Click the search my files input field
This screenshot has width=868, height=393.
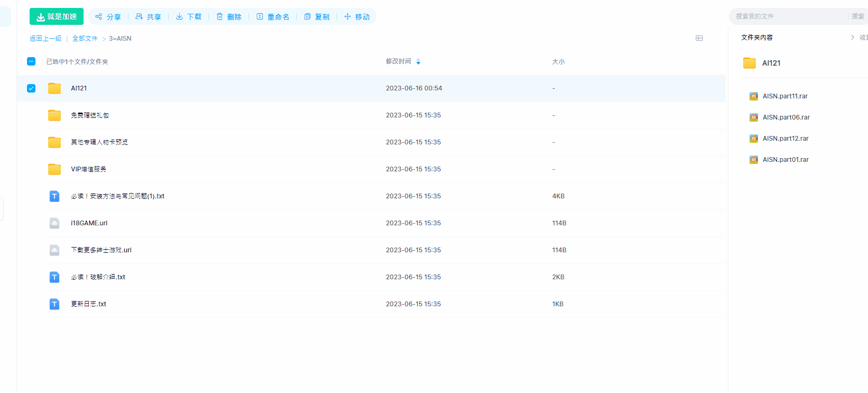pos(788,16)
